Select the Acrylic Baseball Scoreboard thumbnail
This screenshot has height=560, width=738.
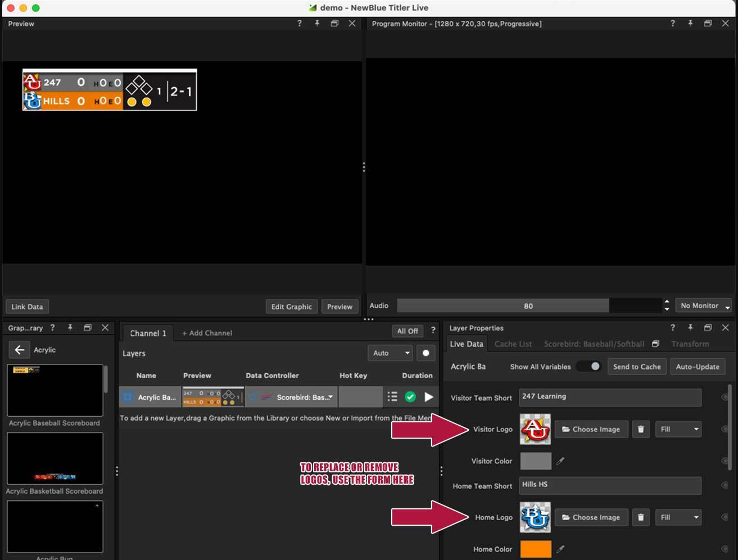(55, 390)
